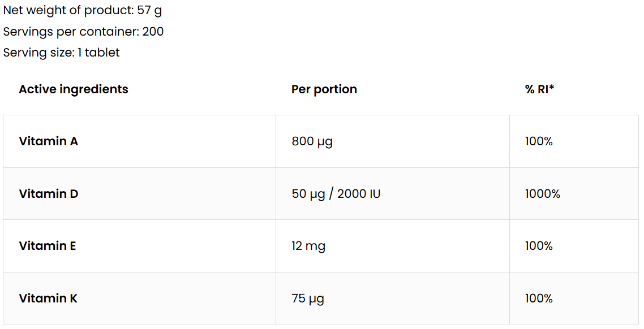
Task: Click the 'Net weight of product' label
Action: coord(68,10)
